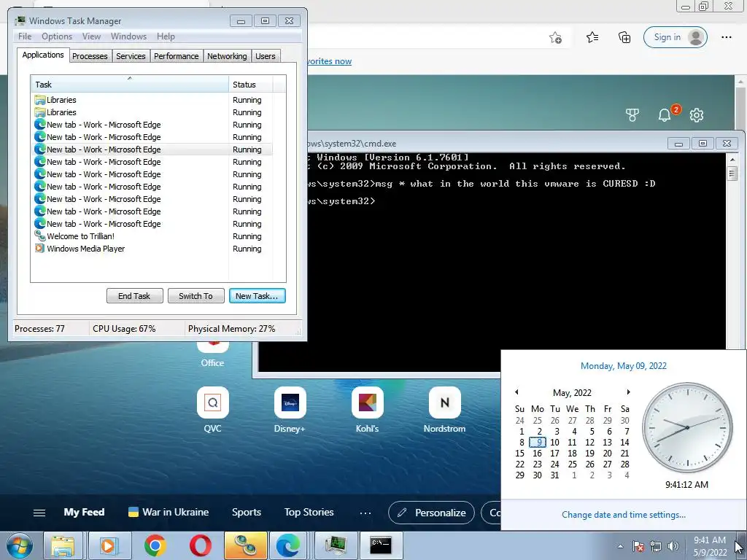747x560 pixels.
Task: Switch to Task Manager taskbar icon
Action: click(x=336, y=545)
